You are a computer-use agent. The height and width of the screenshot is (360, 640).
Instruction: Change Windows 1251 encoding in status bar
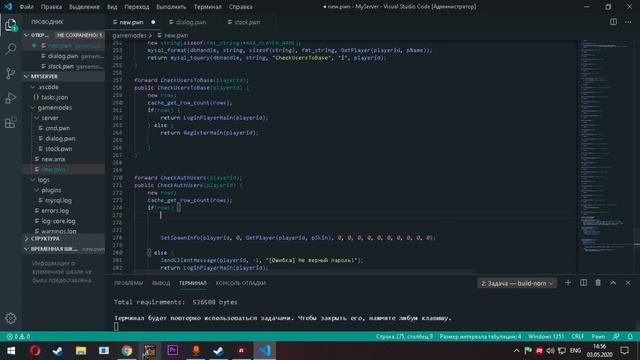coord(546,337)
